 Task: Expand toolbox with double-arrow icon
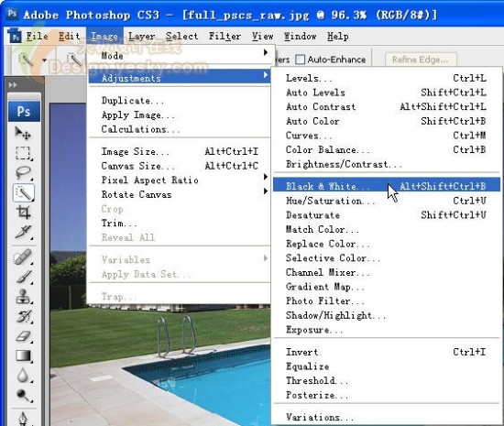[13, 85]
